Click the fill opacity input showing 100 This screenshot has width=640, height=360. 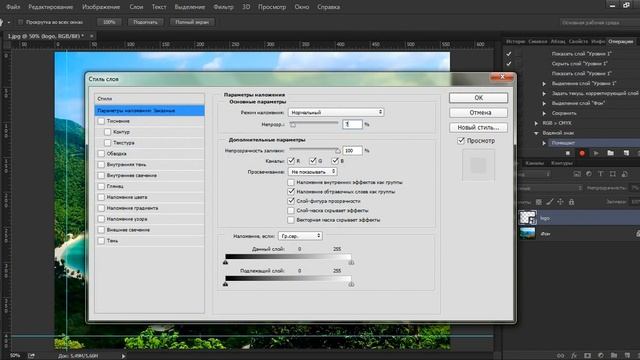[352, 151]
